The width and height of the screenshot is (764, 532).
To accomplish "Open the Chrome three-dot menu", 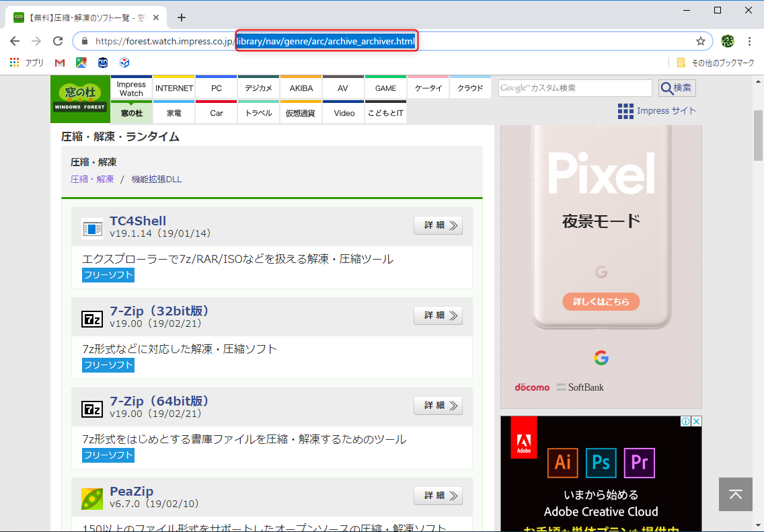I will coord(749,42).
